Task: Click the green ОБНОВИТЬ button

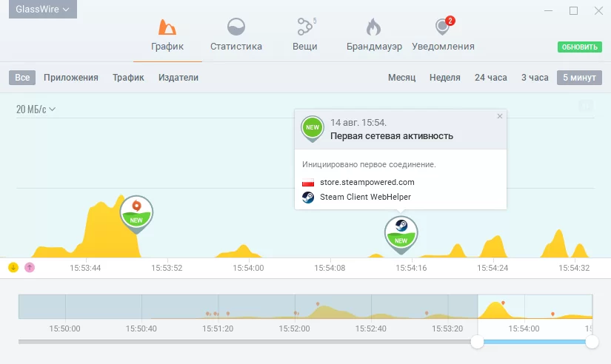Action: pos(579,47)
